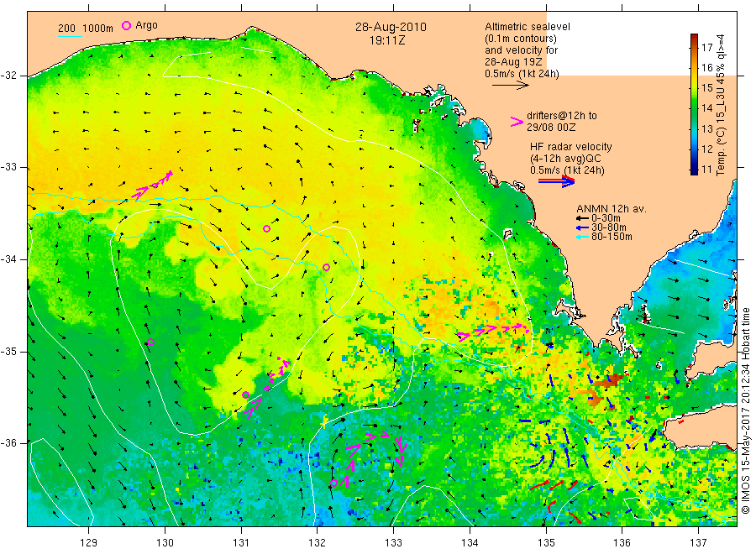756x554 pixels.
Task: Click the magenta drifter track near 134.5E 34.8S
Action: [x=492, y=332]
